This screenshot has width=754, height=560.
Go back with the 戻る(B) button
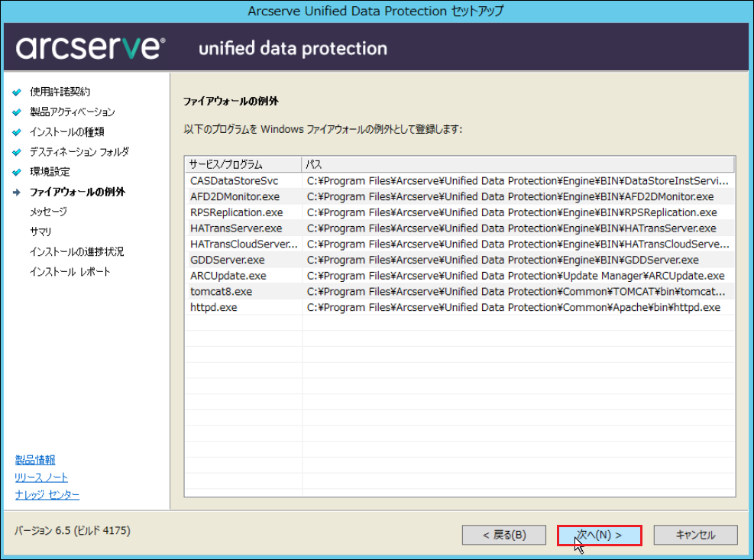504,535
